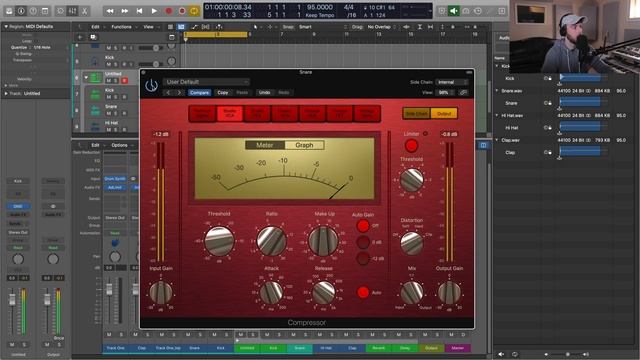640x360 pixels.
Task: Toggle the Mixer button in control bar
Action: click(x=72, y=11)
